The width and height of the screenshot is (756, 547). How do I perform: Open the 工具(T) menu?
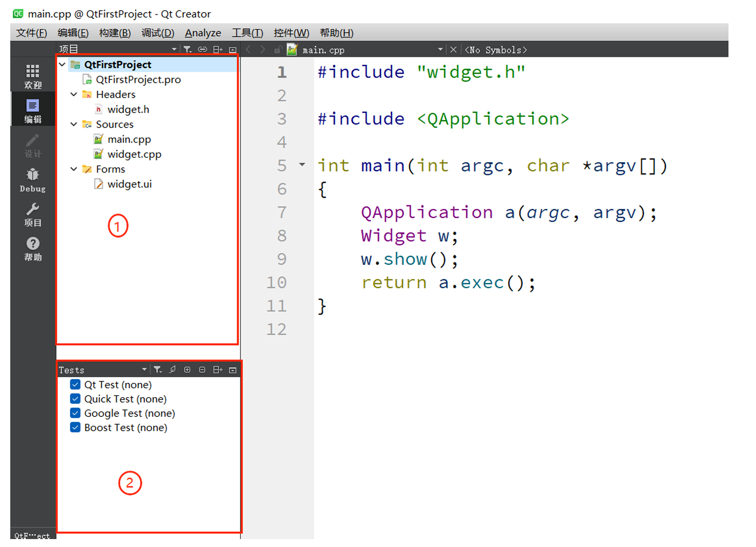pos(247,33)
